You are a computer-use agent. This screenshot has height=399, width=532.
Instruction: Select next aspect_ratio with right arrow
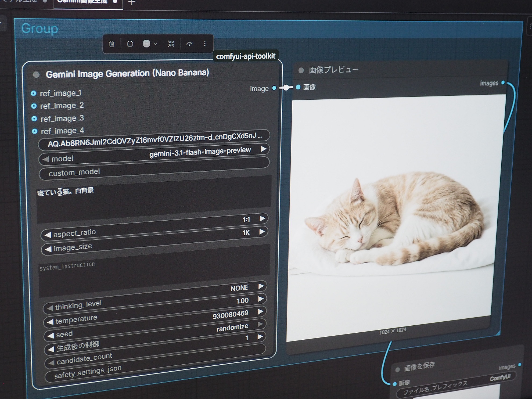[x=263, y=219]
